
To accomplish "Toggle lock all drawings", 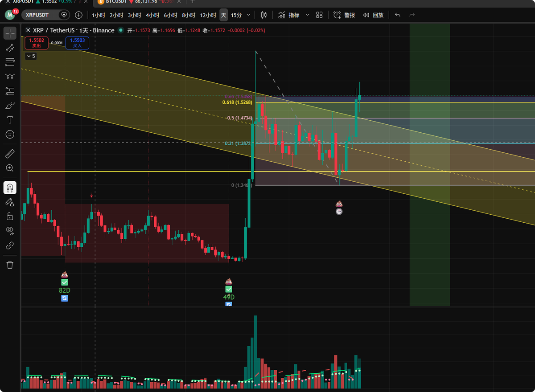I will 10,216.
